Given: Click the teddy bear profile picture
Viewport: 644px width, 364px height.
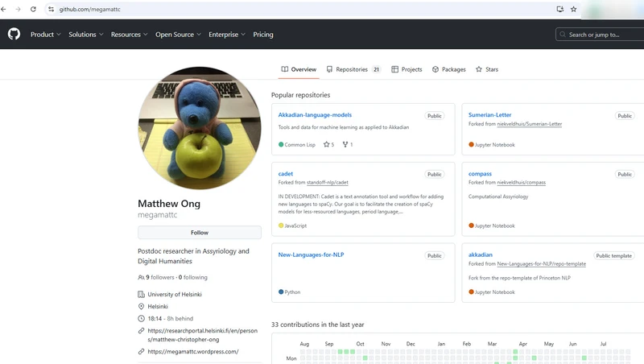Looking at the screenshot, I should click(200, 129).
